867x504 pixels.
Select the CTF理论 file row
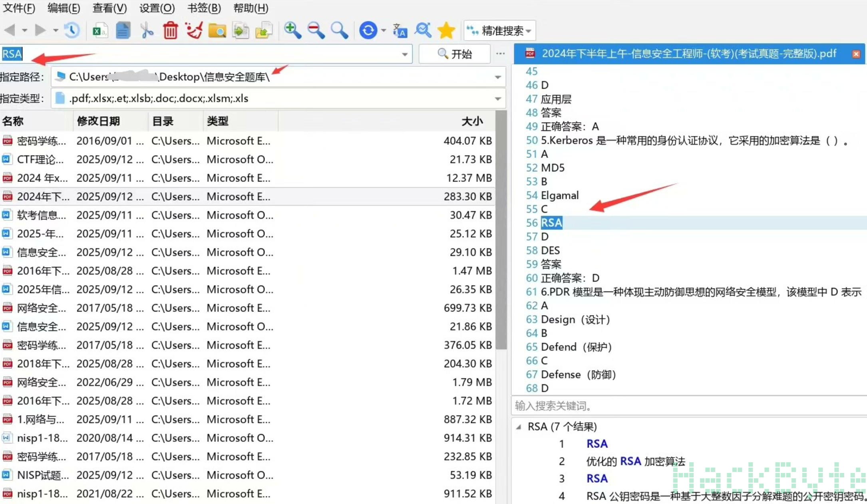(247, 159)
